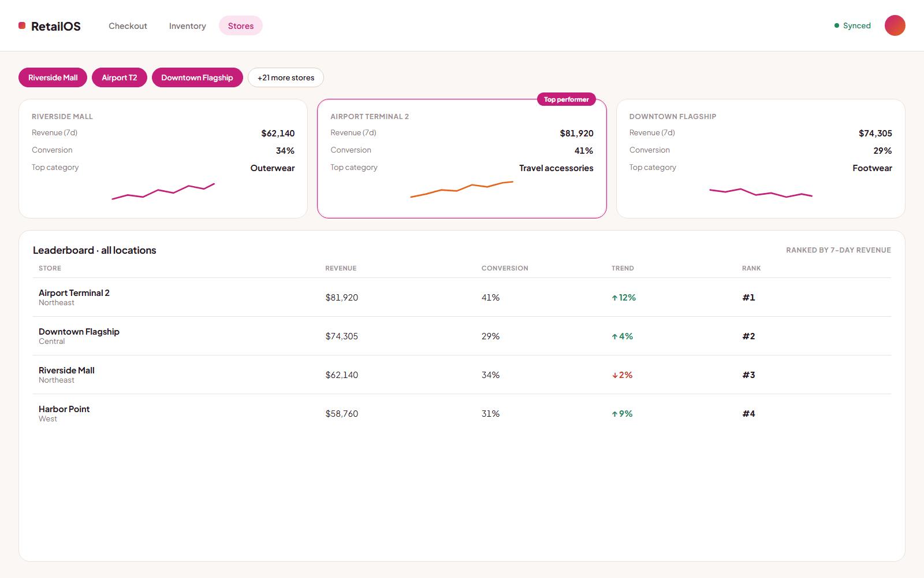Open the Checkout tab
Viewport: 924px width, 578px height.
pyautogui.click(x=128, y=26)
